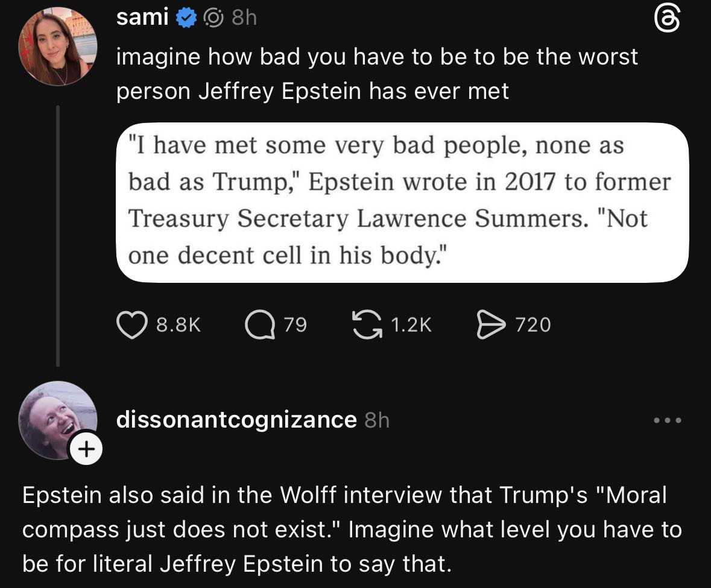Like sami's post with the heart icon

131,326
